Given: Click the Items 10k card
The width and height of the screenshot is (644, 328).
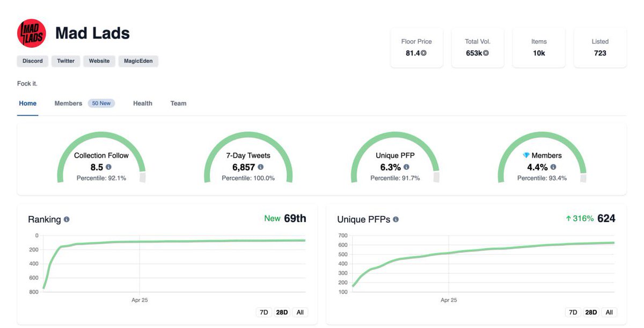Looking at the screenshot, I should (539, 48).
